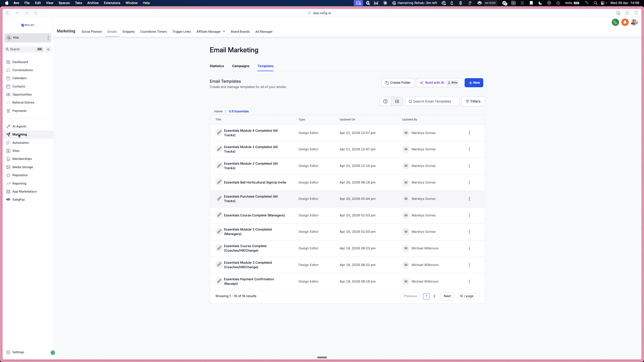Open Essentials Payment Confirmation (Receipt) template
The height and width of the screenshot is (362, 644).
pos(249,281)
